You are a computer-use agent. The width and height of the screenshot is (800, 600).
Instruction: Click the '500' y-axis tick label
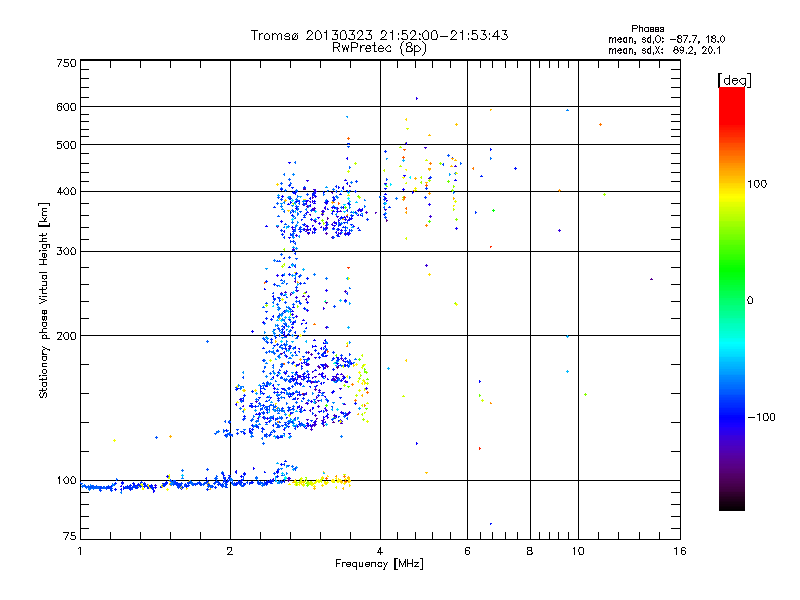tap(67, 145)
